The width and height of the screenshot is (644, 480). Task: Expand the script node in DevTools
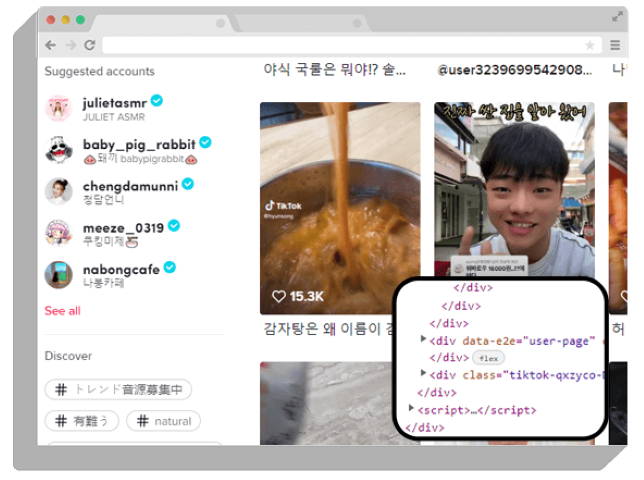(411, 408)
